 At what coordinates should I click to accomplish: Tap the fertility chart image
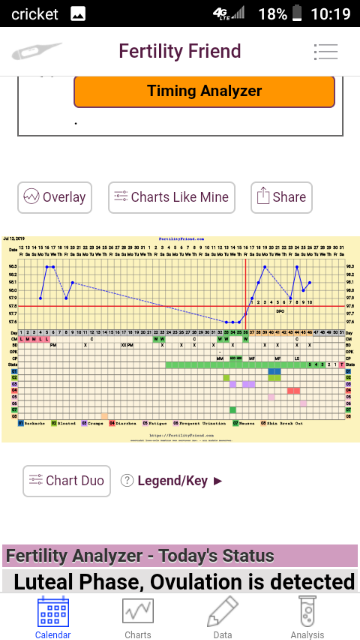tap(180, 339)
